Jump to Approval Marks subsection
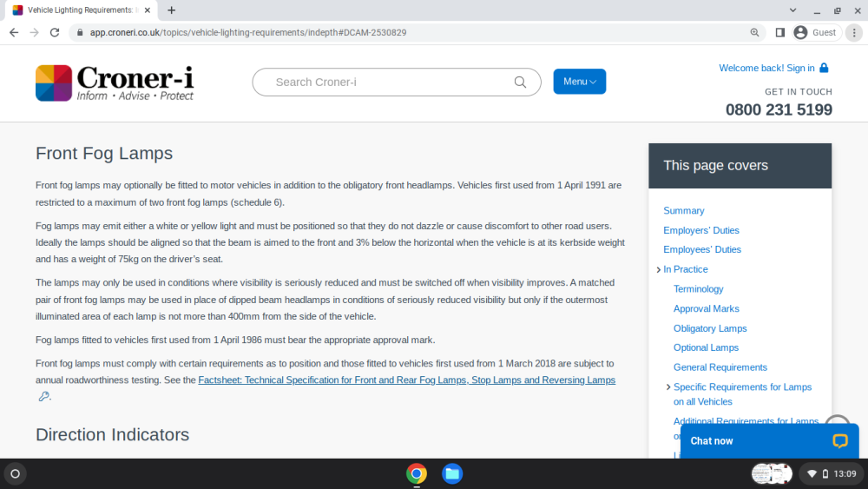The height and width of the screenshot is (489, 868). [x=706, y=308]
